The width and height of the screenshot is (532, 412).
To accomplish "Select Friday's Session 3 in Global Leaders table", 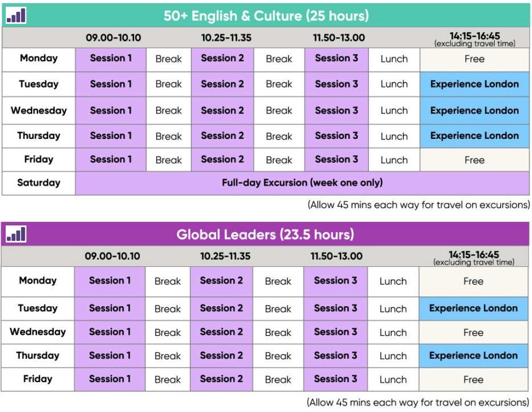I will [x=336, y=379].
